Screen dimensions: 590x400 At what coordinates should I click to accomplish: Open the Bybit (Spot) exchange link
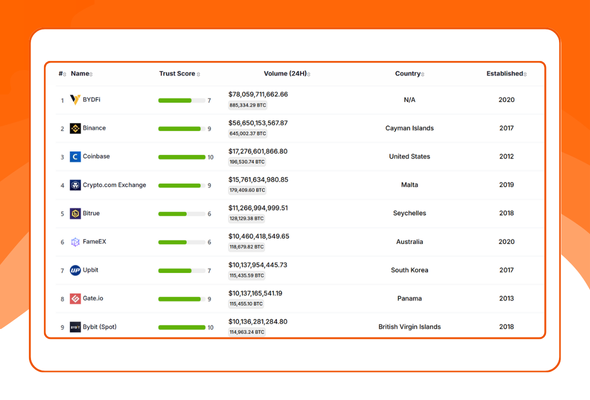pyautogui.click(x=100, y=327)
